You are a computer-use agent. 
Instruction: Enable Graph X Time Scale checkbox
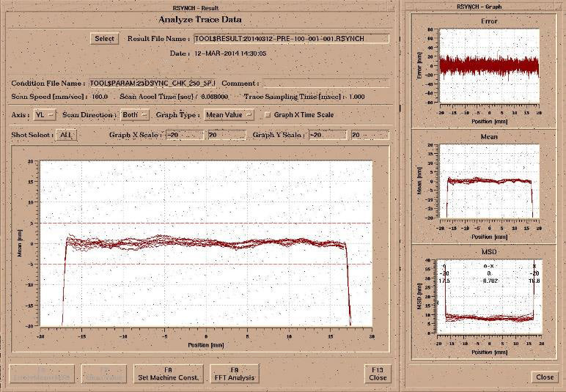[x=268, y=115]
